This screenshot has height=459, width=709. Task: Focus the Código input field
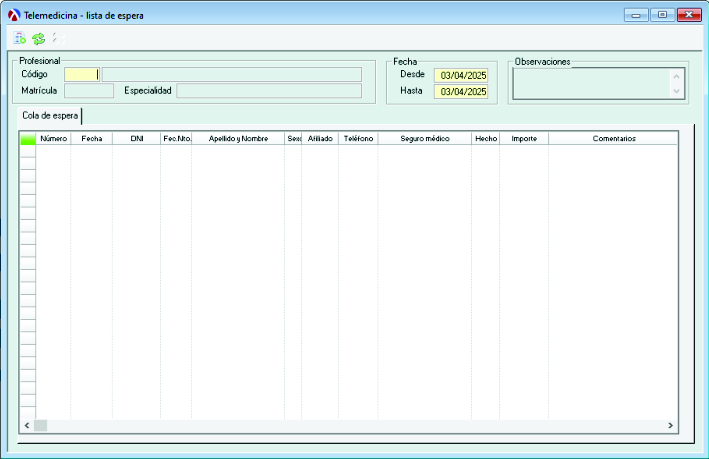point(81,74)
